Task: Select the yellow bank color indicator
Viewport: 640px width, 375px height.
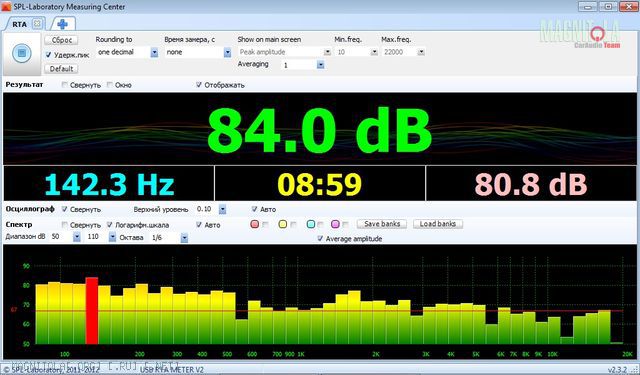Action: tap(282, 224)
